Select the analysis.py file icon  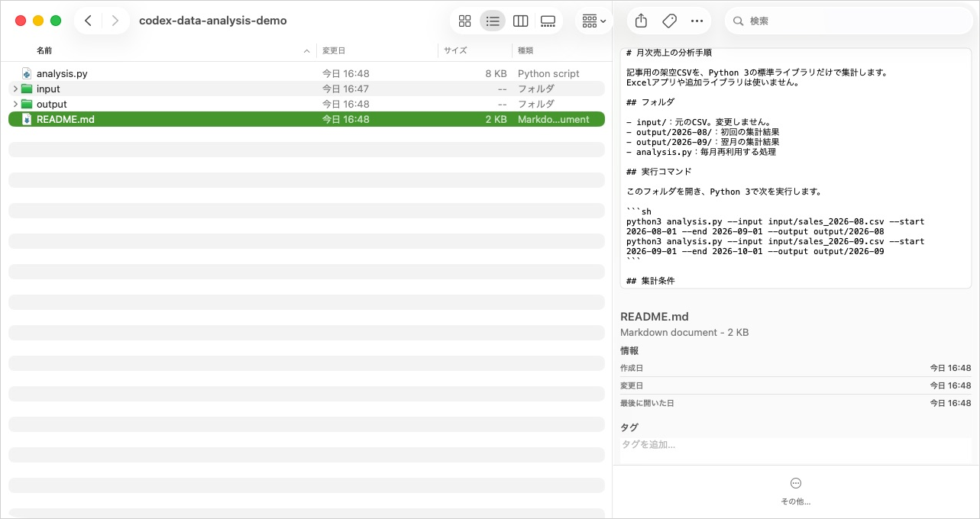point(27,73)
